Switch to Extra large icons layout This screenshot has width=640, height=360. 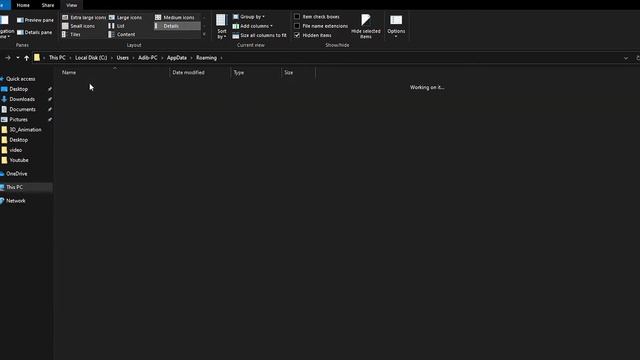(x=84, y=18)
